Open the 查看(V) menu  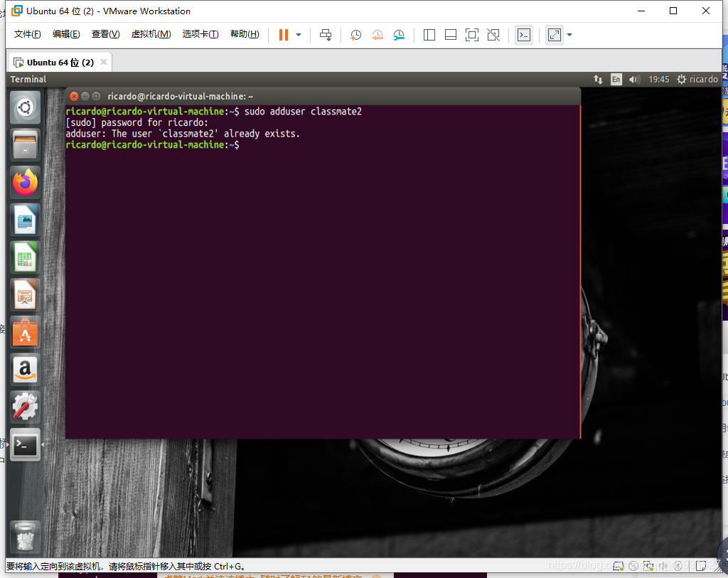(x=105, y=34)
